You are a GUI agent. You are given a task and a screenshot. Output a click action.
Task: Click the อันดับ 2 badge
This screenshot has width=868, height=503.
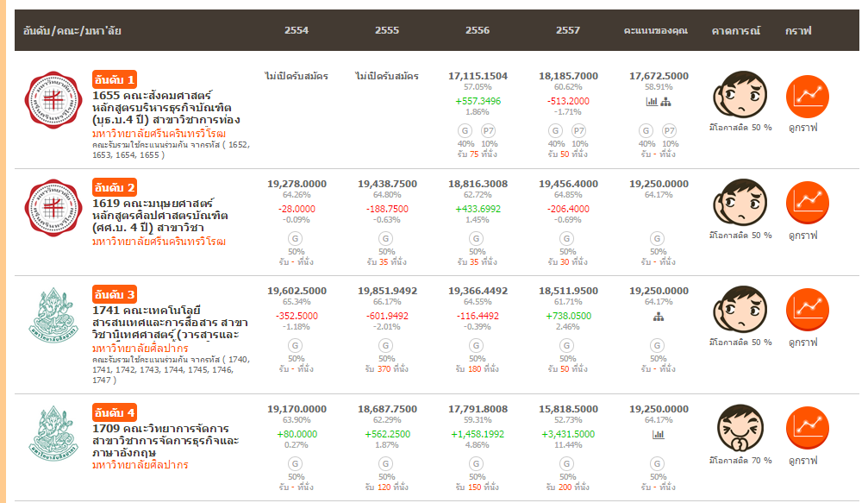[114, 188]
